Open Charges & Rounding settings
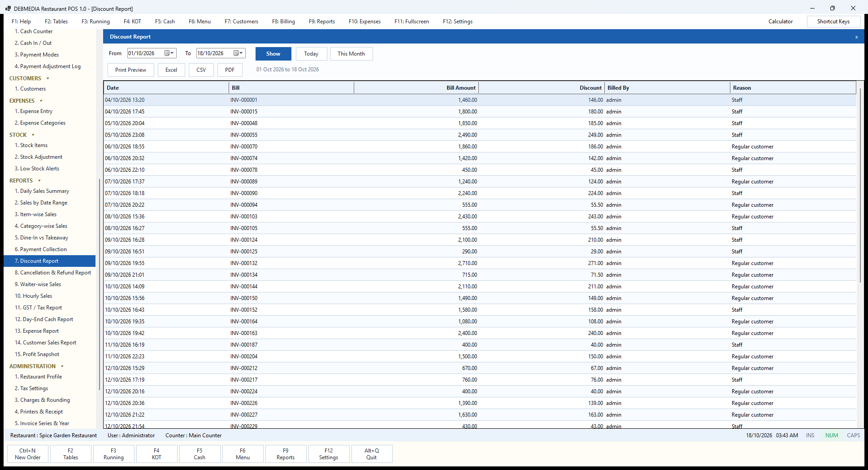The width and height of the screenshot is (868, 470). [x=42, y=400]
